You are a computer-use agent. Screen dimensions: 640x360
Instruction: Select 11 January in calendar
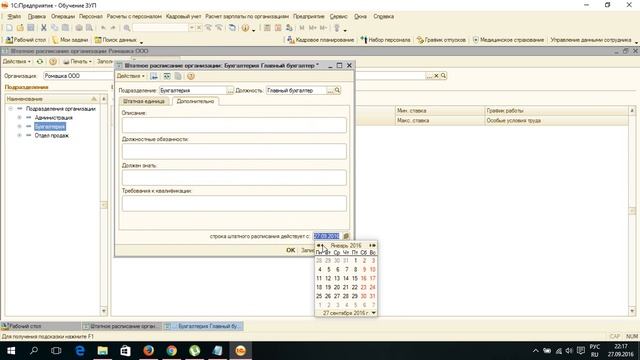click(319, 278)
